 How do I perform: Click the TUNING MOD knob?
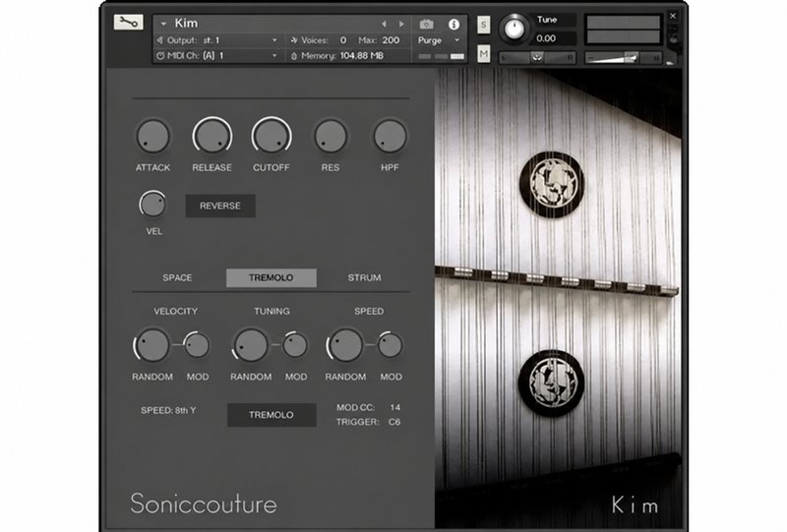coord(294,345)
